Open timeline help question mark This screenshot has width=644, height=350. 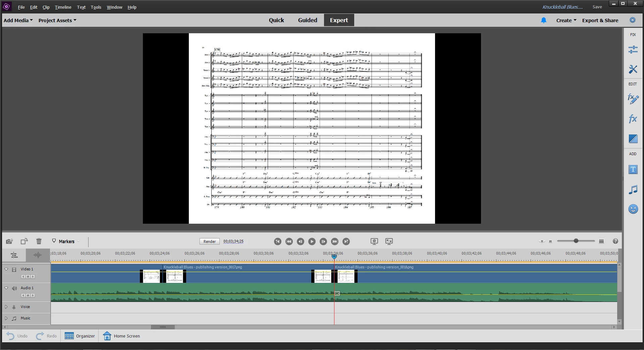(x=615, y=241)
